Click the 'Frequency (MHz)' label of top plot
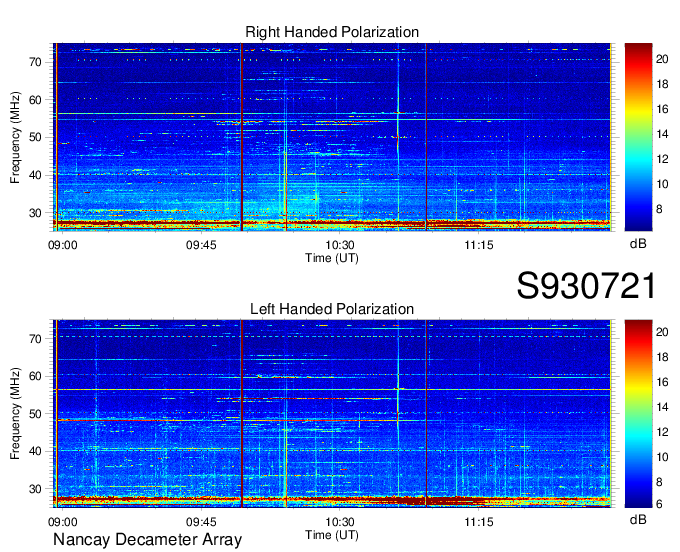 (x=15, y=137)
